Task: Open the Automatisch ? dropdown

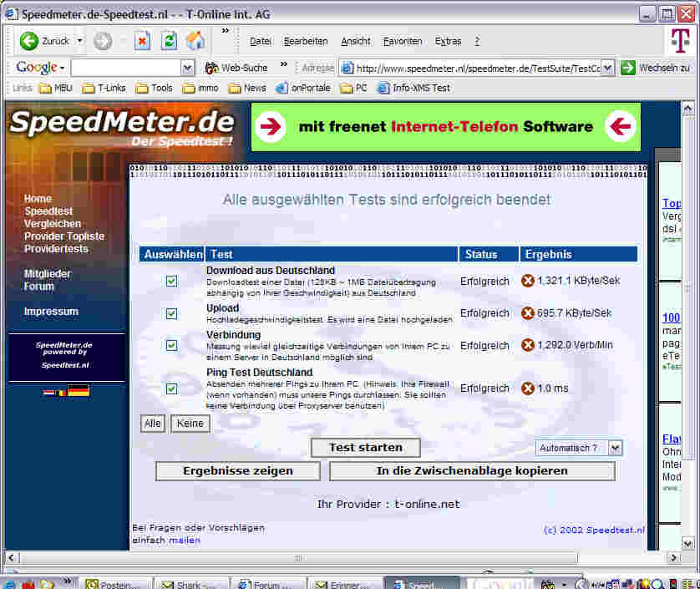Action: tap(615, 448)
